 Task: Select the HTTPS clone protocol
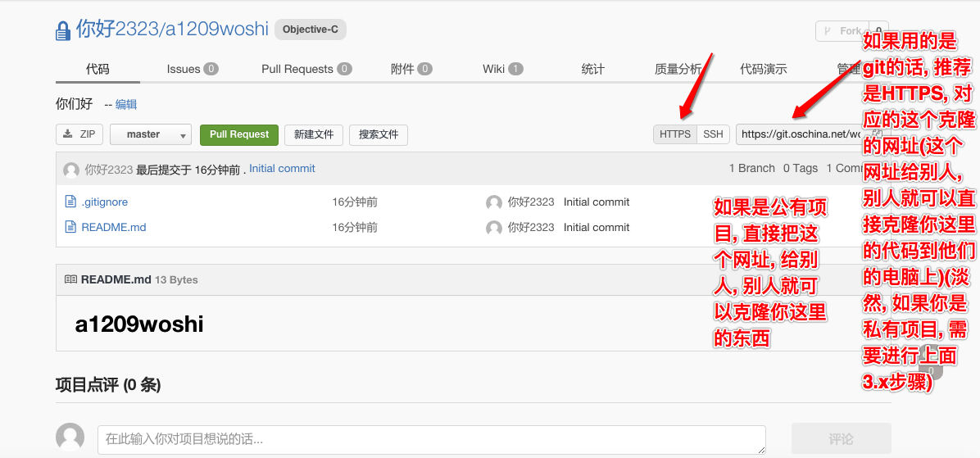675,134
